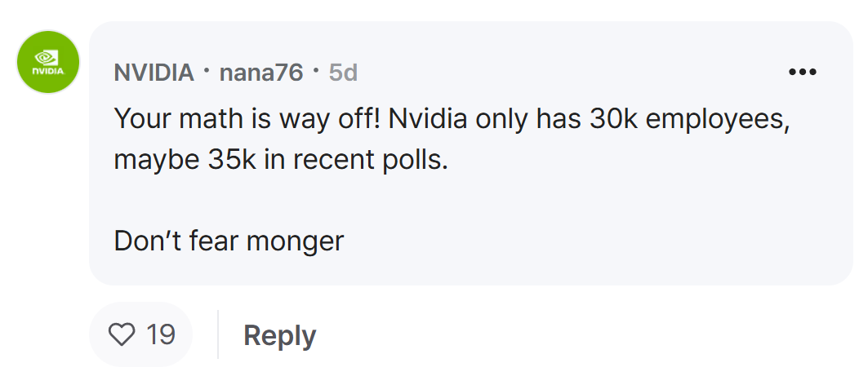
Task: View the profile of user nana76
Action: [261, 73]
